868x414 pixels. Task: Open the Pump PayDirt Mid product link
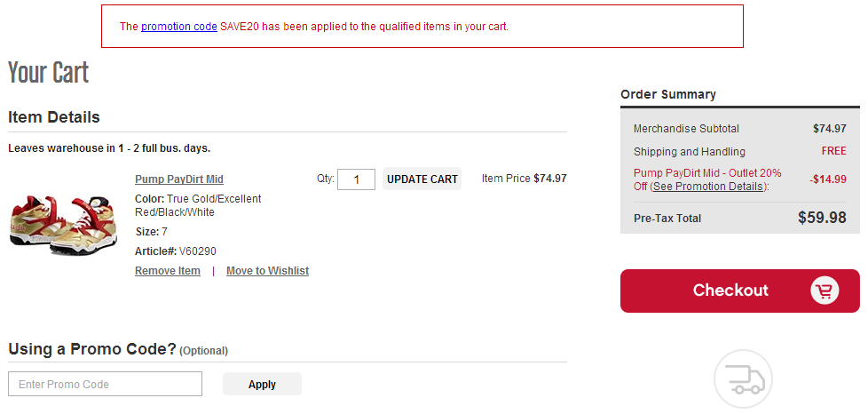click(x=179, y=179)
